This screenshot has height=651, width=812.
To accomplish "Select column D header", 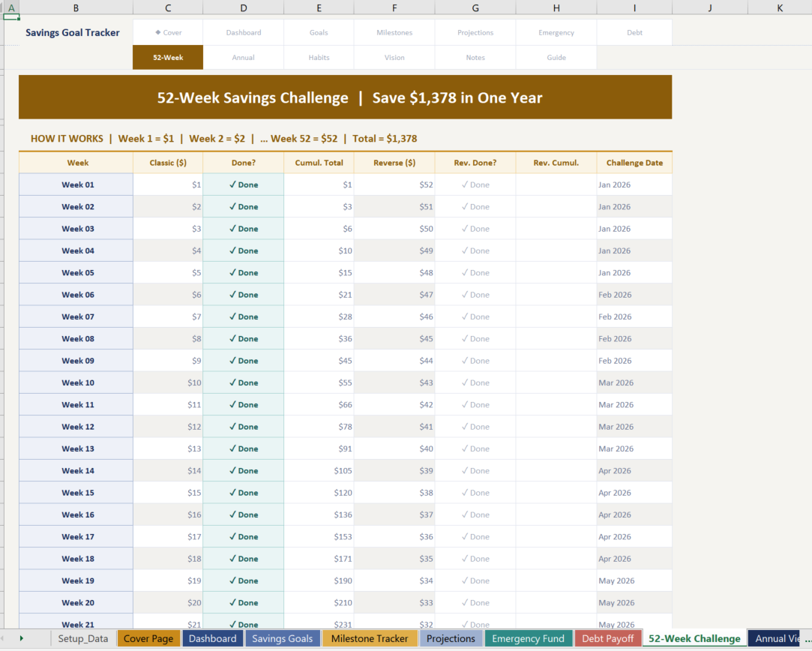I will point(244,7).
